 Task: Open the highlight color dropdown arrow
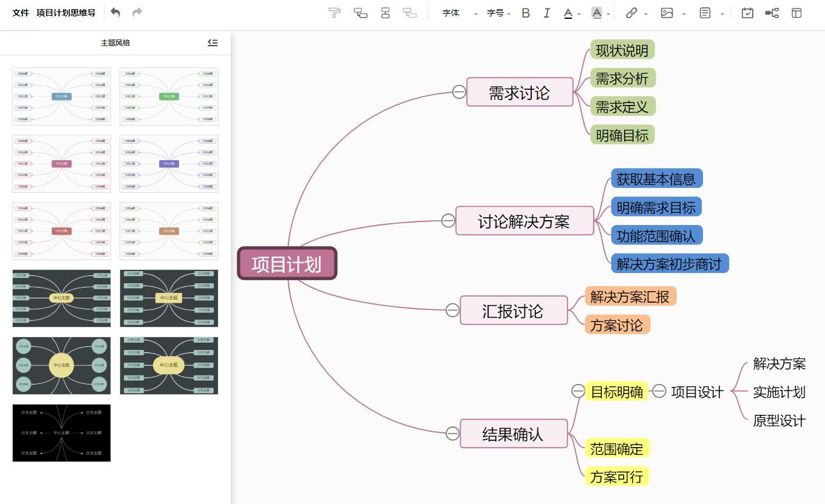pos(607,13)
